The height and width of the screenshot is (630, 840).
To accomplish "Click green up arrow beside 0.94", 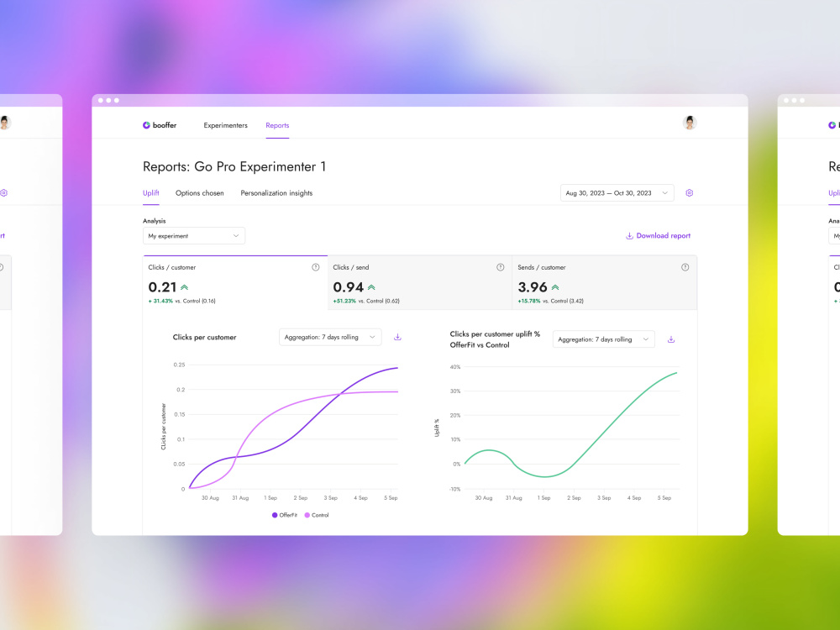I will click(x=371, y=287).
